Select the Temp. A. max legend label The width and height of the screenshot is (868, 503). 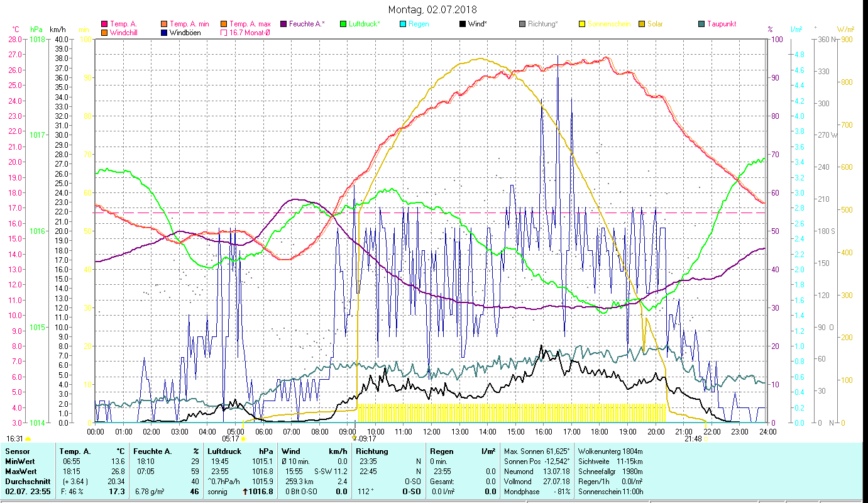point(250,24)
